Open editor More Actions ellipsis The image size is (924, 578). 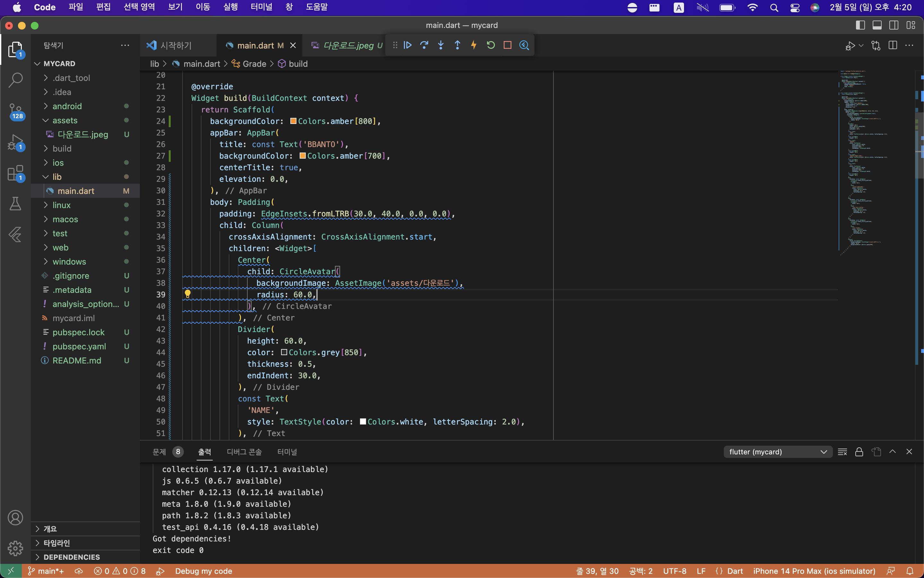910,46
